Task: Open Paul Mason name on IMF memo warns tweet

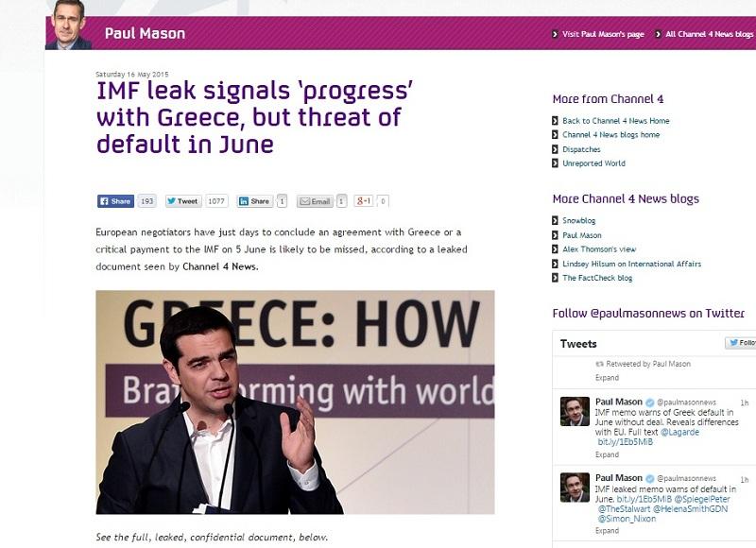Action: (x=619, y=402)
